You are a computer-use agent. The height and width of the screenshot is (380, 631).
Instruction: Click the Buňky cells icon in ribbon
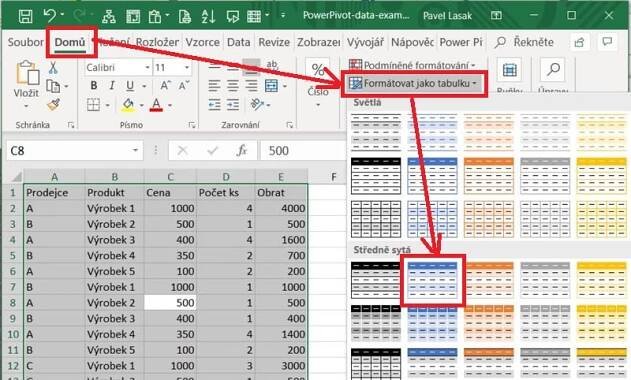pyautogui.click(x=509, y=70)
